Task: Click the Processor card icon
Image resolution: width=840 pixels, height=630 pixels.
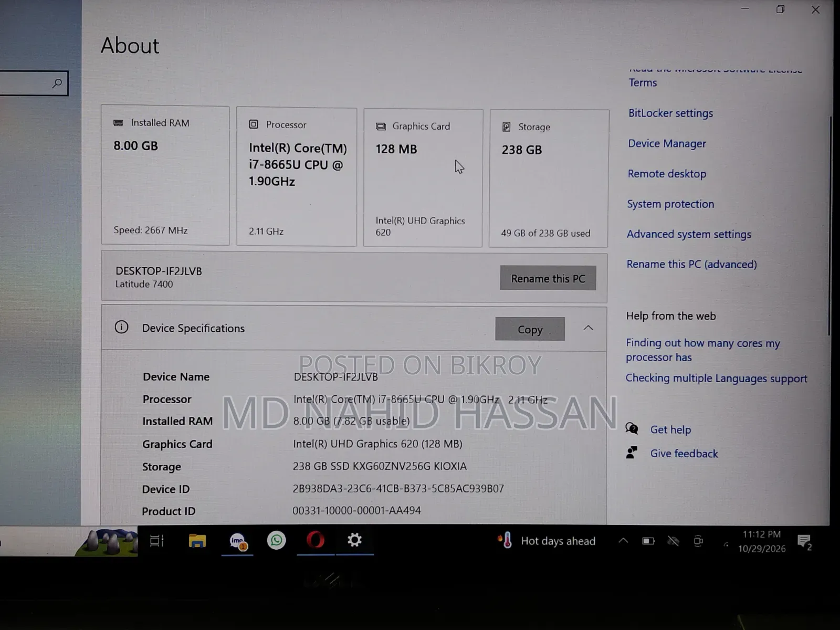Action: click(x=254, y=124)
